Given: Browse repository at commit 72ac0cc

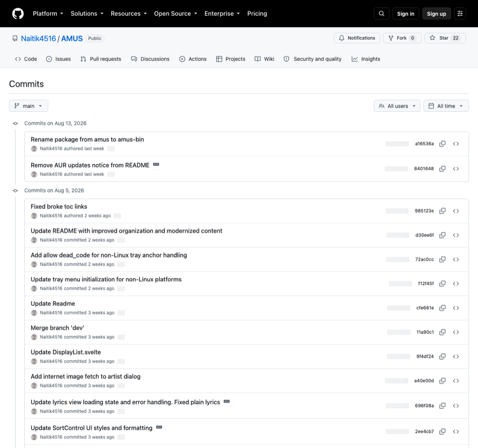Looking at the screenshot, I should click(x=456, y=260).
